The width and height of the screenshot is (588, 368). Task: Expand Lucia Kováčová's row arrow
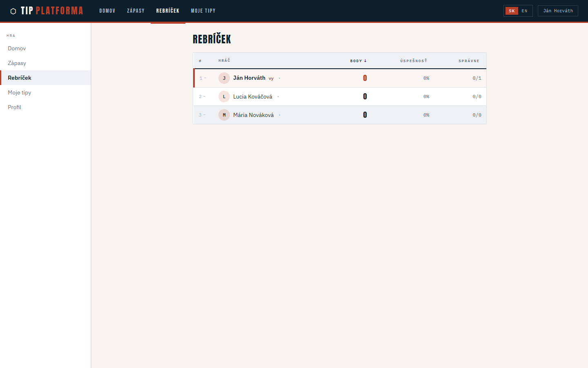point(278,96)
